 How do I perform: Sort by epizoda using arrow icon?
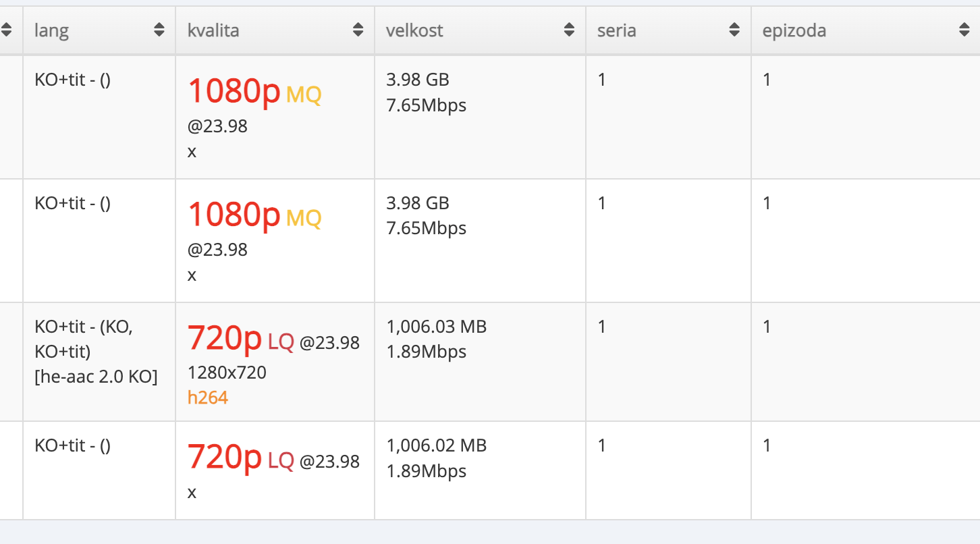coord(964,30)
